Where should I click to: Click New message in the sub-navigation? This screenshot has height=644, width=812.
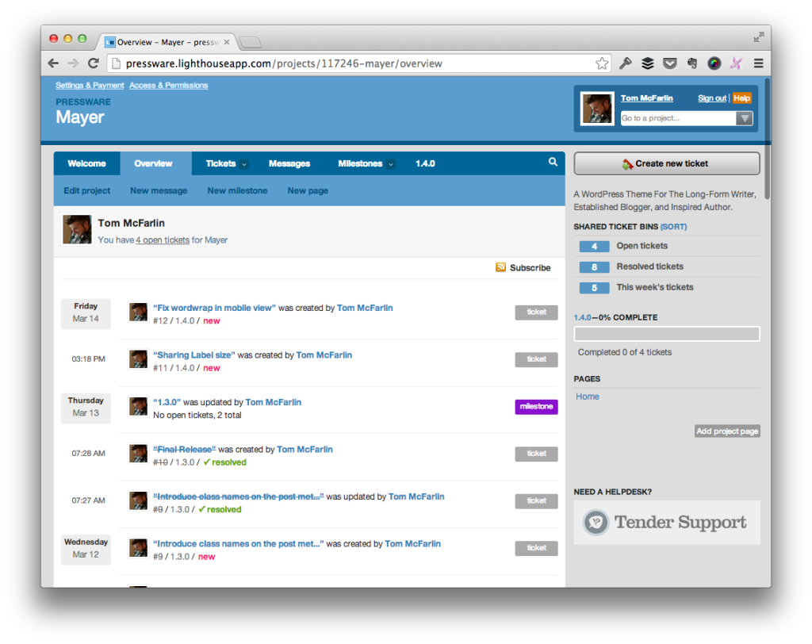click(159, 190)
